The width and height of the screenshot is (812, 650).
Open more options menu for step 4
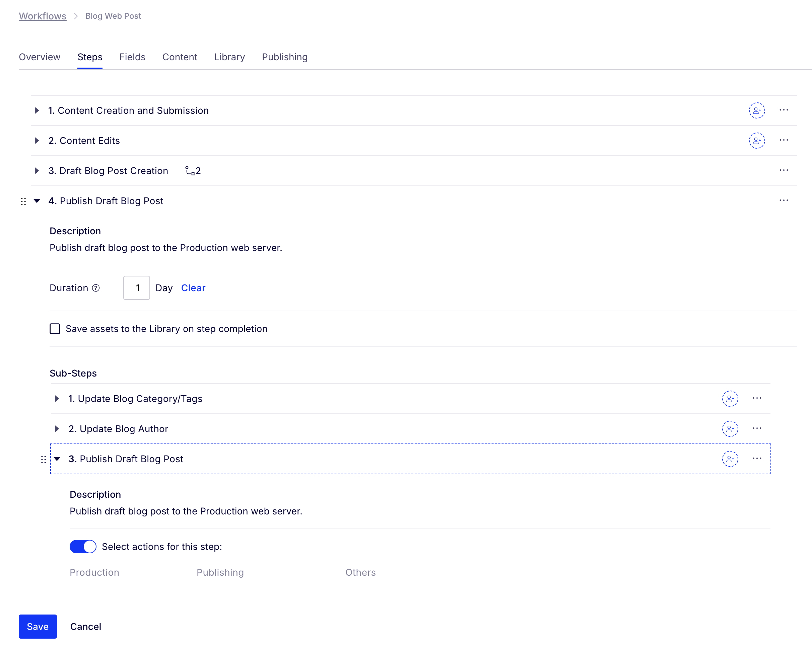click(784, 200)
